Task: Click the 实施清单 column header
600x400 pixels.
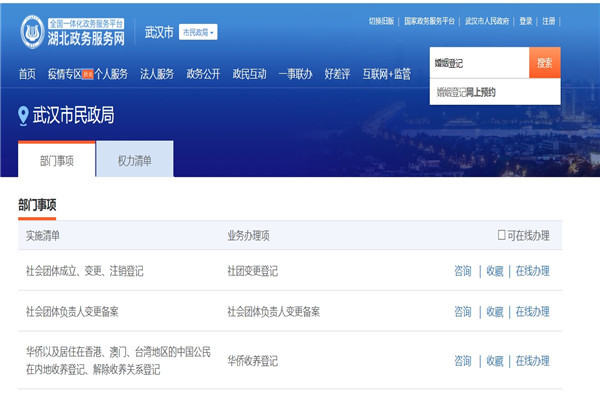Action: pyautogui.click(x=42, y=235)
